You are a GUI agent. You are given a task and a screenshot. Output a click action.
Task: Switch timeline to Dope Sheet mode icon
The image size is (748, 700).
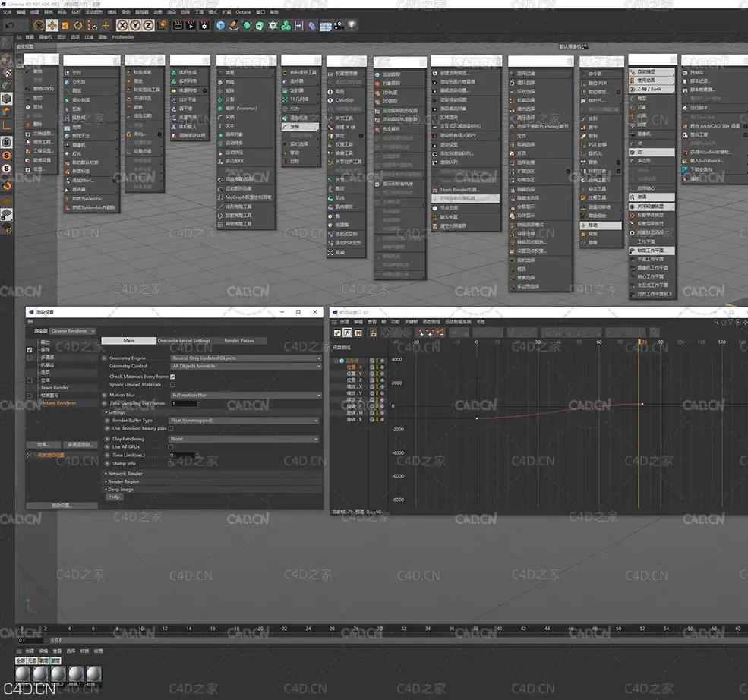(x=337, y=333)
